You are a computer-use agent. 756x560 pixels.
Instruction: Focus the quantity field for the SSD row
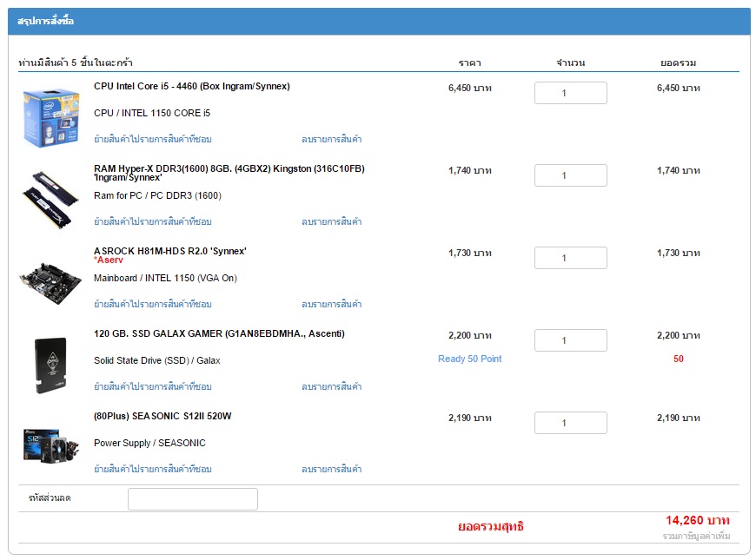pos(571,340)
